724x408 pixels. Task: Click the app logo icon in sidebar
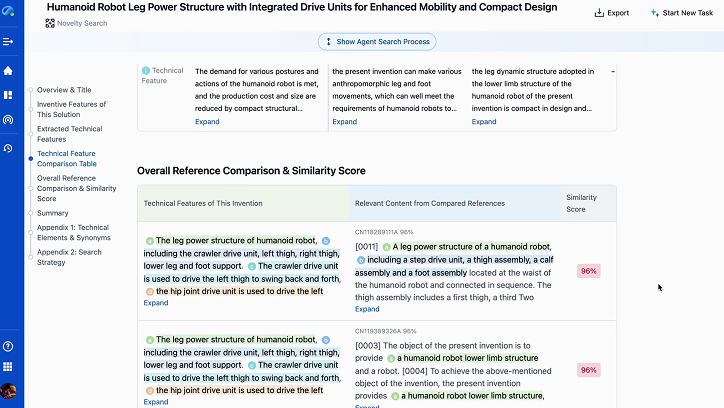(x=8, y=11)
